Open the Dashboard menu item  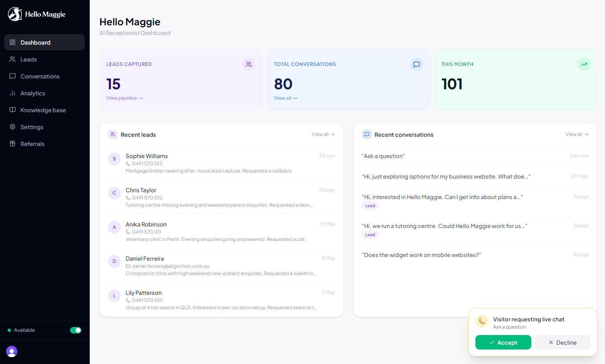point(44,42)
